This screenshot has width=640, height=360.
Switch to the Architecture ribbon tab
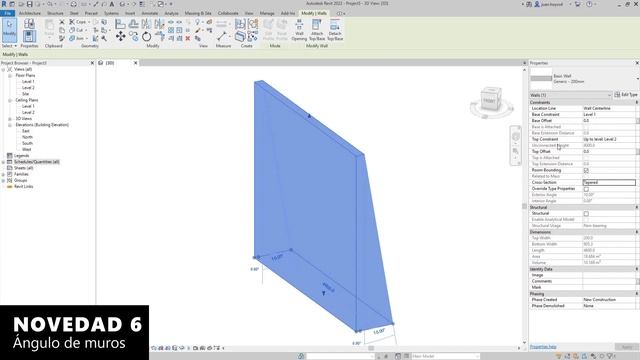pos(30,13)
